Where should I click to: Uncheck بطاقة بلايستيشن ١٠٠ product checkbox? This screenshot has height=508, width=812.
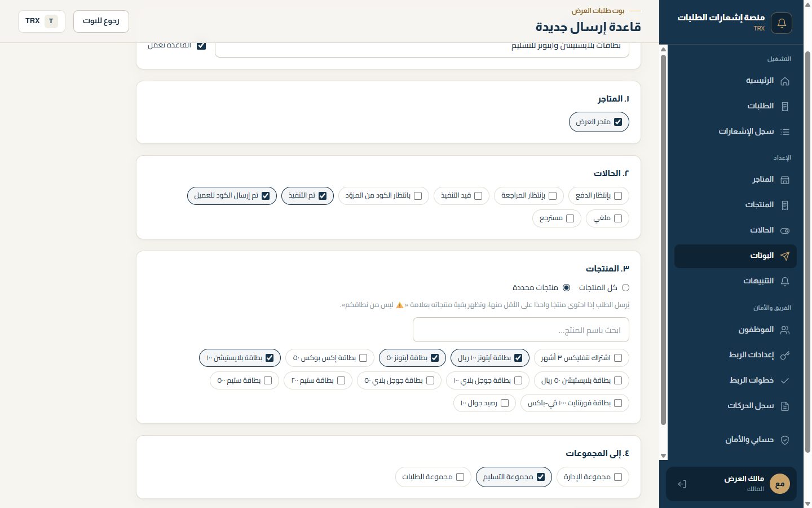[270, 358]
